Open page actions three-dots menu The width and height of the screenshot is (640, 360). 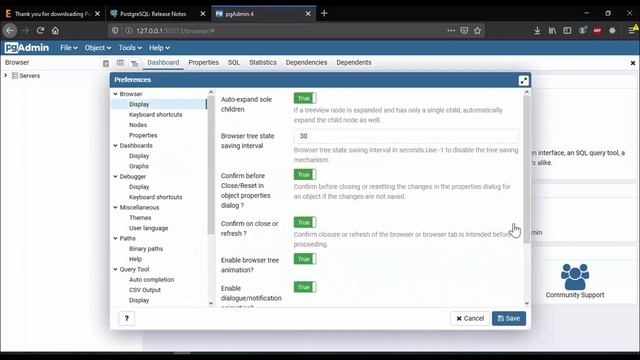tap(451, 31)
